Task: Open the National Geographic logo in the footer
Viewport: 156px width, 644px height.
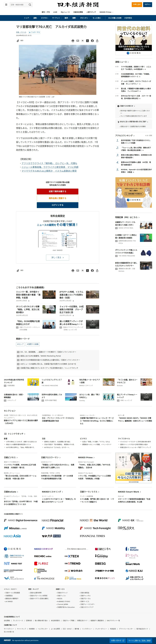Action: pos(40,571)
